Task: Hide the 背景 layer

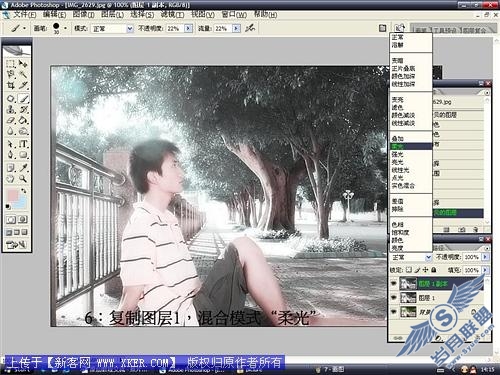Action: [394, 312]
